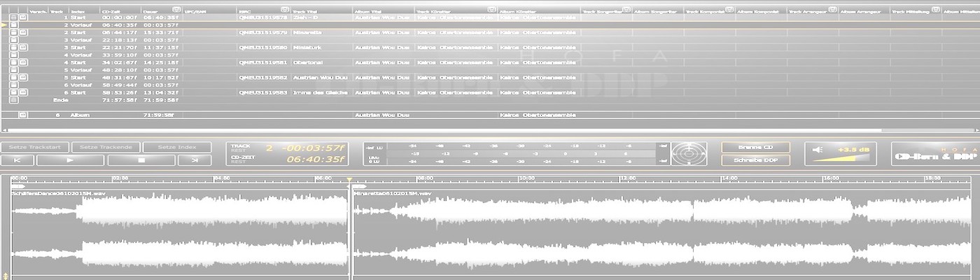Screen dimensions: 980x280
Task: Click the speaker volume icon
Action: [817, 149]
